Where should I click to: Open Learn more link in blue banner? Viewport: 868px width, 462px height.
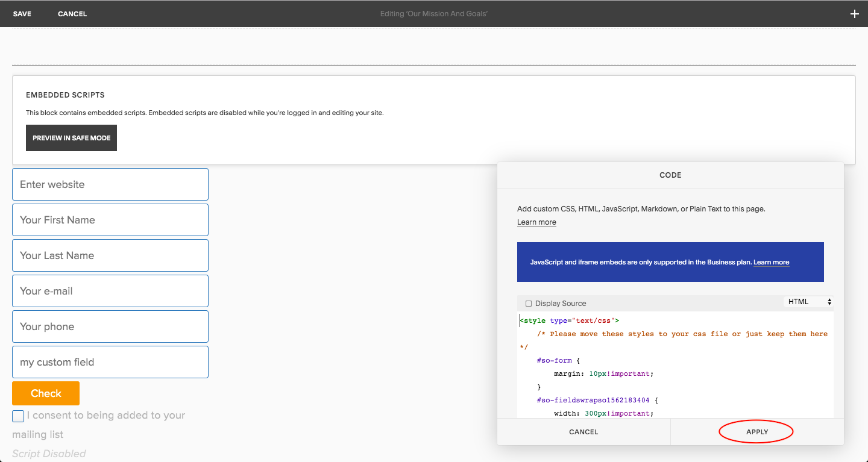pyautogui.click(x=771, y=263)
